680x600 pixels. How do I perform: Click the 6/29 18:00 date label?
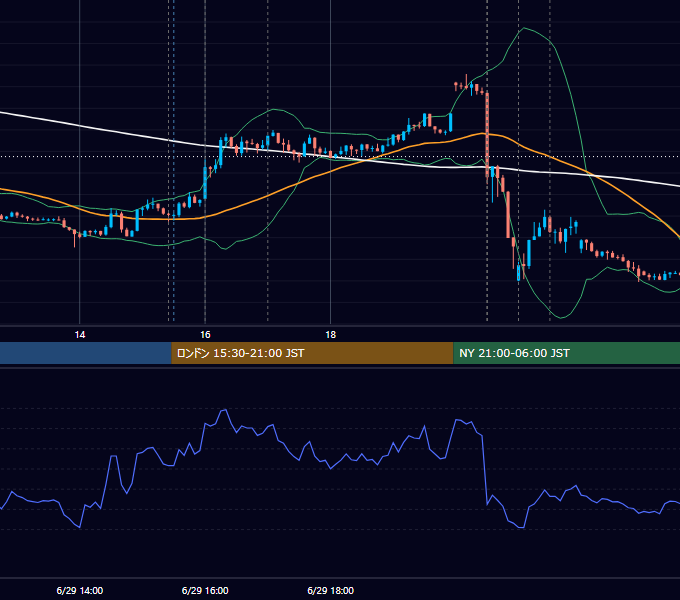(330, 590)
